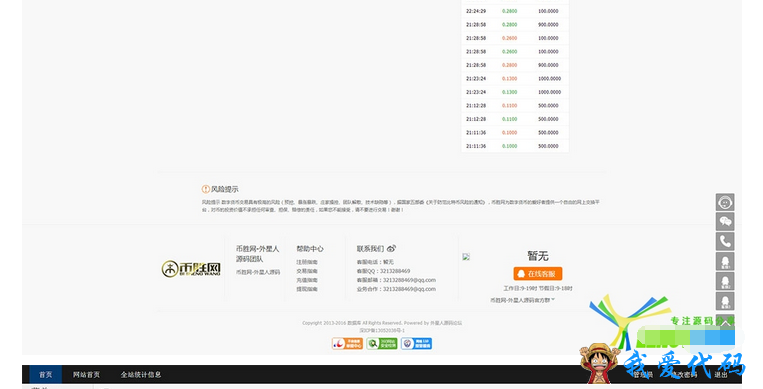Click the blue police report badge
Image resolution: width=763 pixels, height=389 pixels.
click(x=416, y=343)
